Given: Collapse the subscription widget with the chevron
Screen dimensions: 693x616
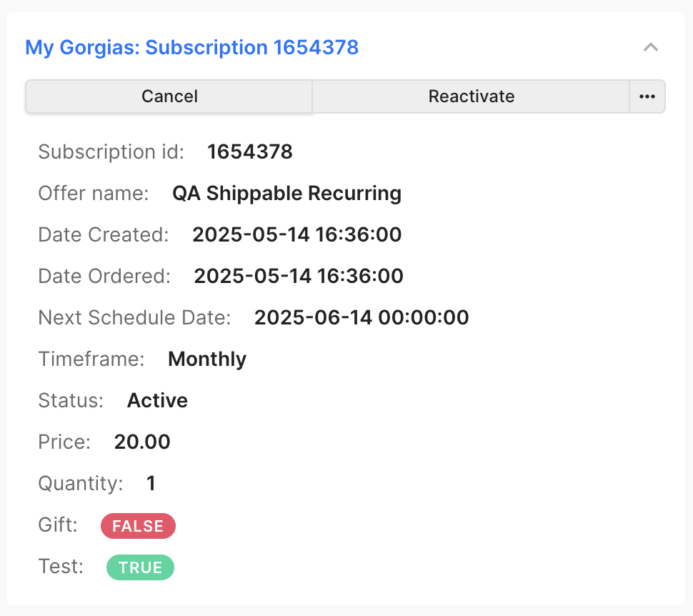Looking at the screenshot, I should (x=651, y=47).
